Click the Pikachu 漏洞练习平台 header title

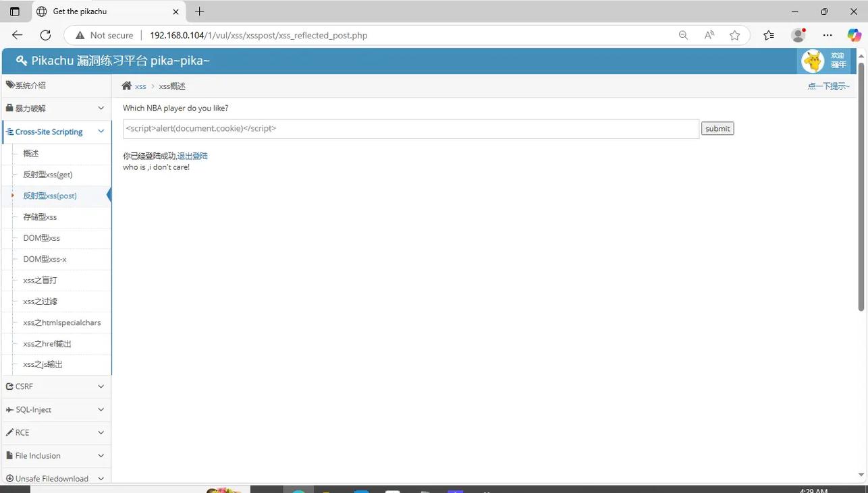[121, 61]
